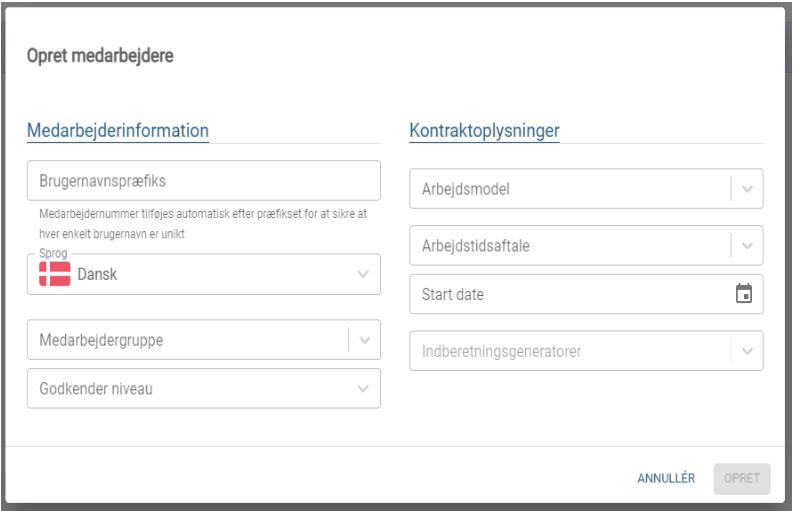
Task: Open the Indberetningsgeneratorer dropdown field
Action: 586,351
